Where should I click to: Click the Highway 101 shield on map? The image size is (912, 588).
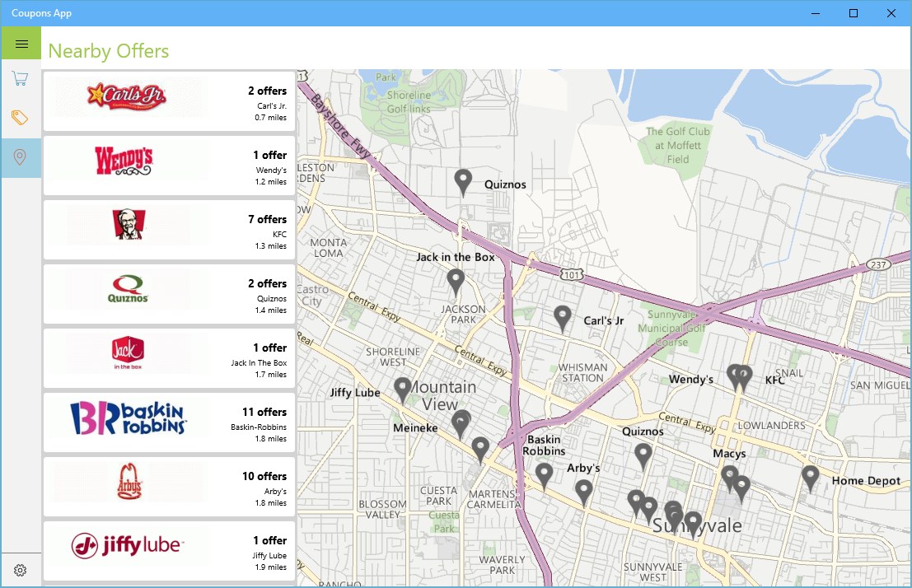pos(572,274)
